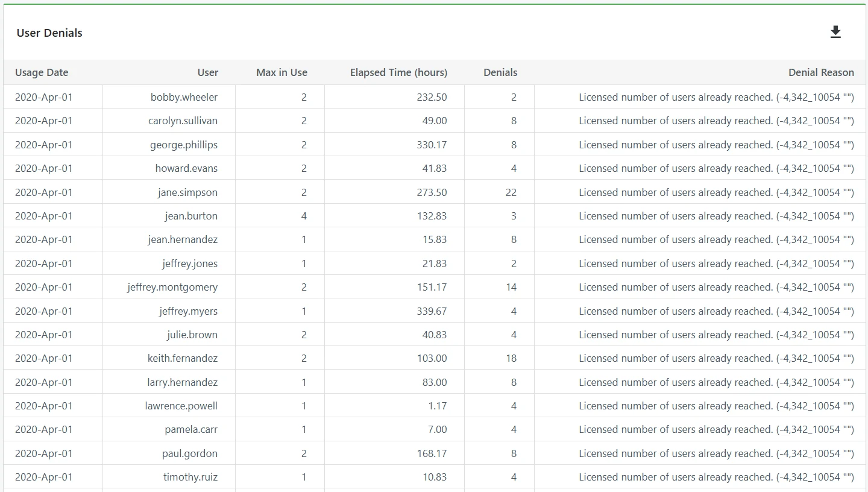Select user carolyn.sullivan
The image size is (868, 492).
click(x=183, y=121)
